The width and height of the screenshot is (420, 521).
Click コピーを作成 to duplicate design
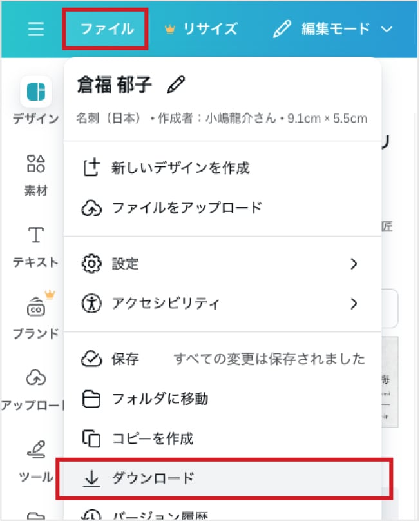coord(153,438)
